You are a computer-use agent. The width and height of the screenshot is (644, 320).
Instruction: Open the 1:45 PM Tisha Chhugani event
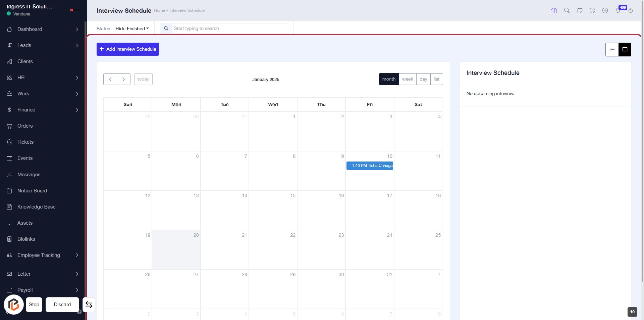click(370, 166)
